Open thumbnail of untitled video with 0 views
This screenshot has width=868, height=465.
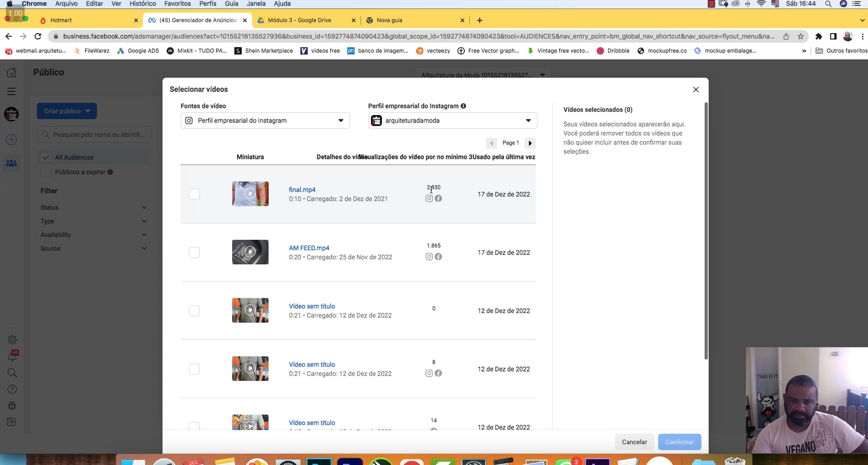[x=250, y=310]
